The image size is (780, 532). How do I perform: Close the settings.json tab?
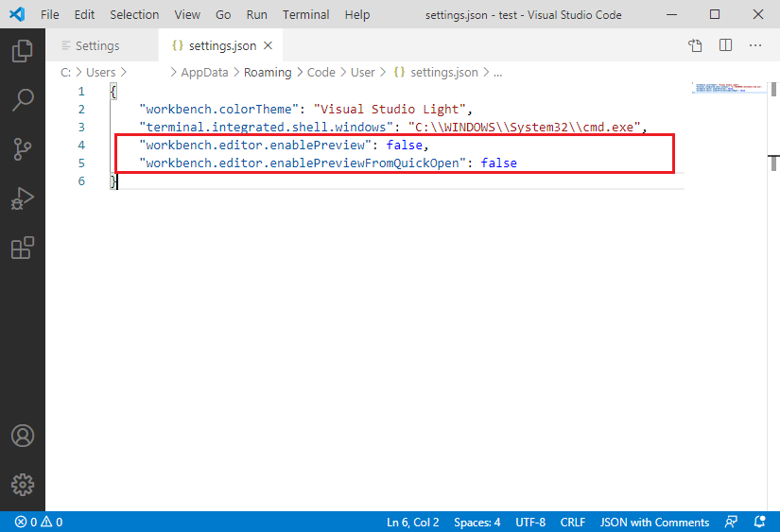[268, 45]
